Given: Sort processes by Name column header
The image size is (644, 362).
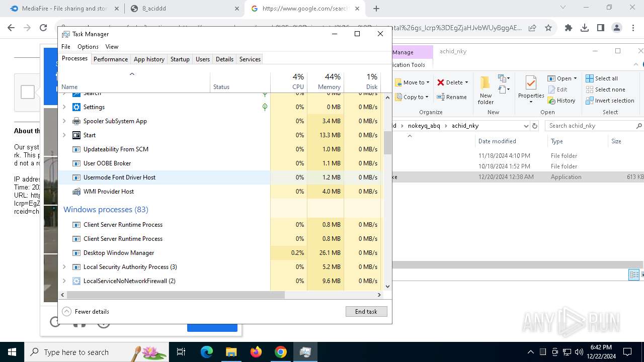Looking at the screenshot, I should 134,82.
